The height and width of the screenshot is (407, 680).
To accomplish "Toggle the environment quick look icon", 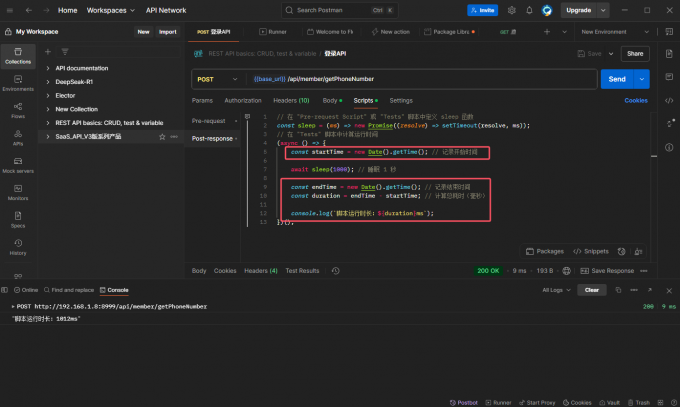I will [669, 32].
